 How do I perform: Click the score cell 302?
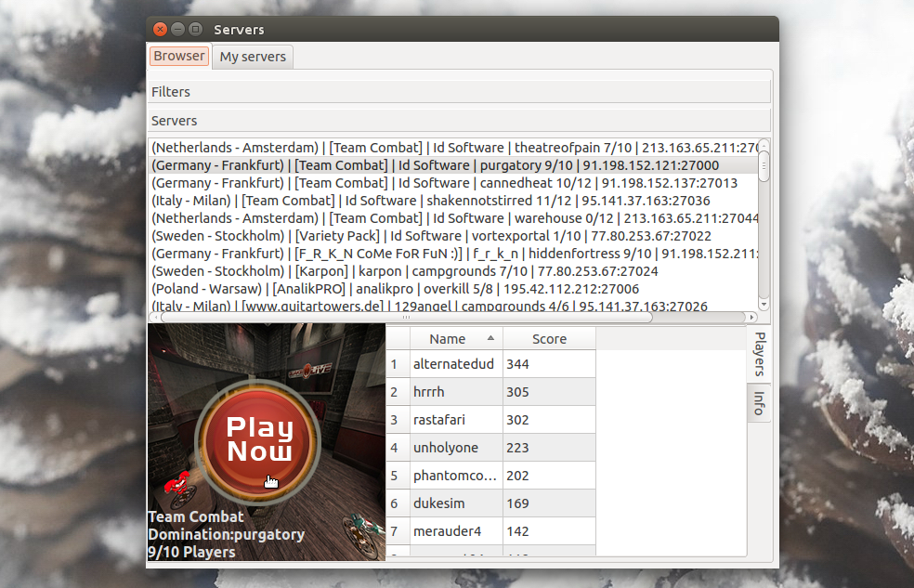549,420
